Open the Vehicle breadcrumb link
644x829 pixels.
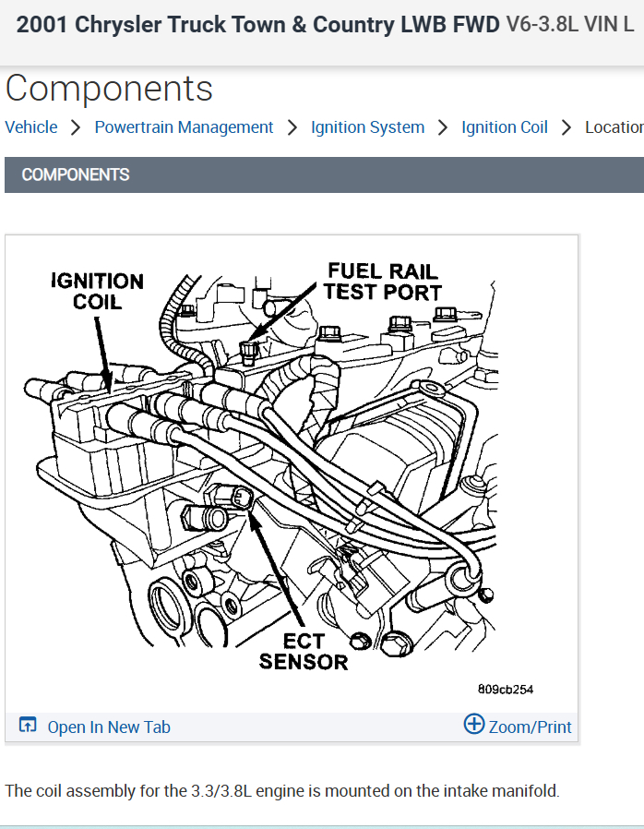click(31, 127)
